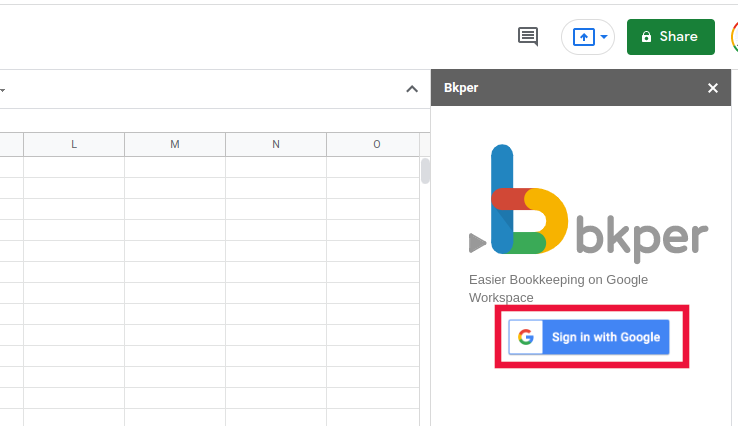This screenshot has height=426, width=738.
Task: Click the present-to-meeting upload icon
Action: (x=584, y=37)
